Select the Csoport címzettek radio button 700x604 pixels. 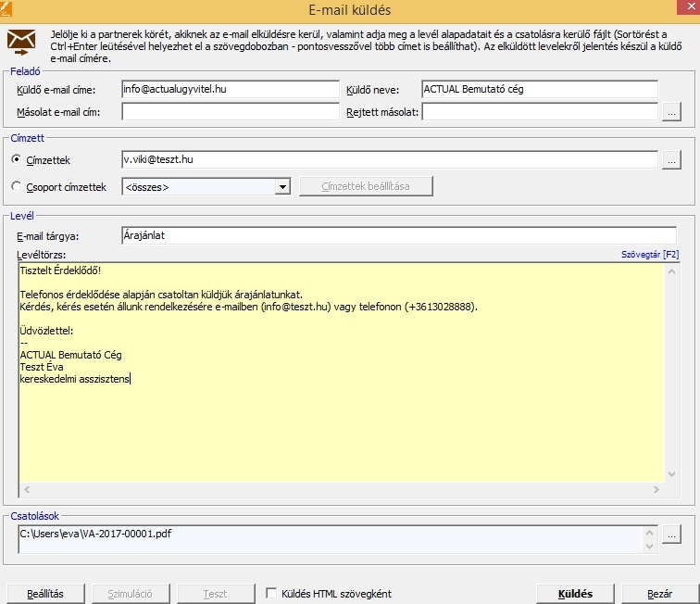(17, 187)
